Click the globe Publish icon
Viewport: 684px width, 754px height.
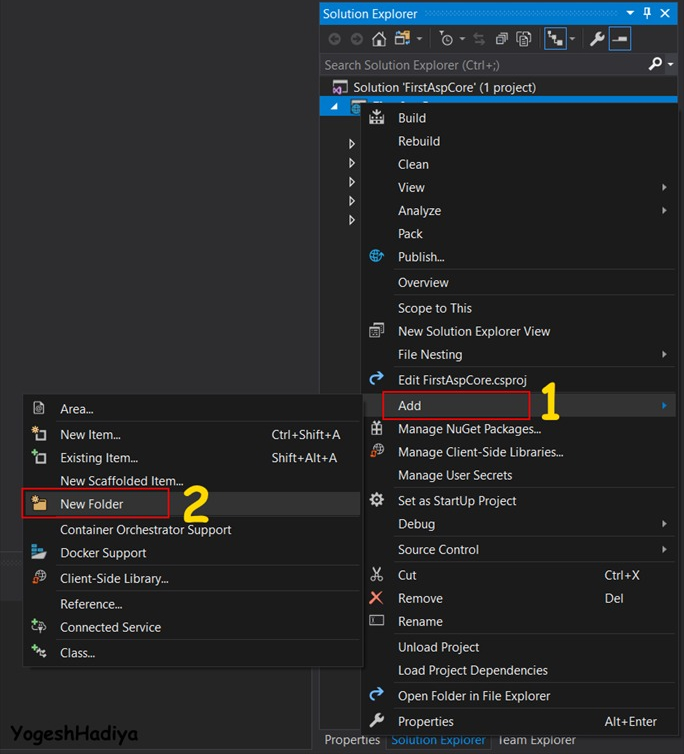376,256
